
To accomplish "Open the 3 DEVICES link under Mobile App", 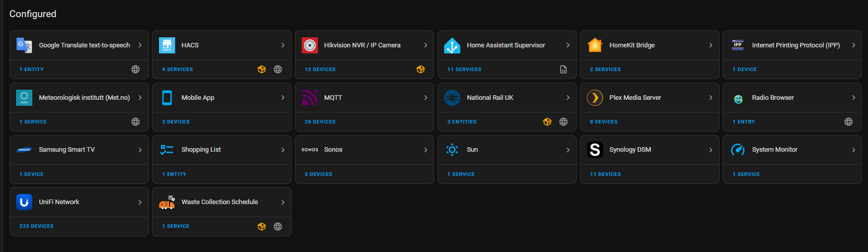I will [176, 122].
